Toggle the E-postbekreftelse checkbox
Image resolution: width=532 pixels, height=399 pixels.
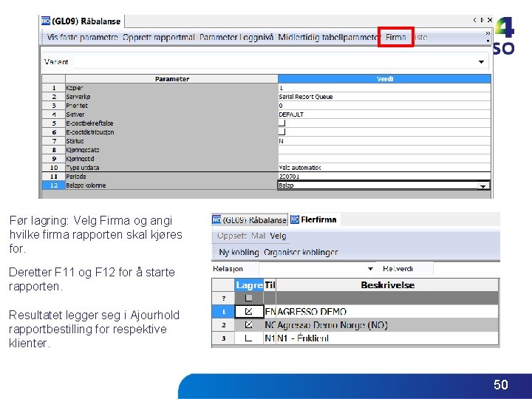click(x=282, y=123)
